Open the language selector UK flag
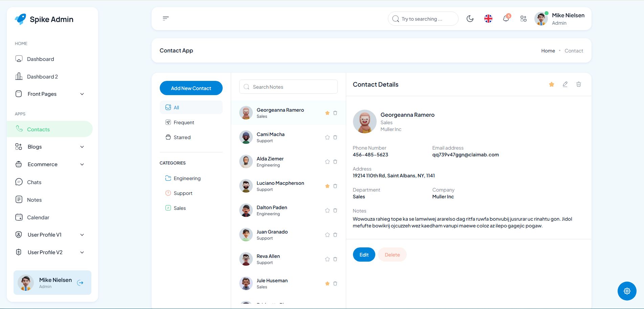Image resolution: width=644 pixels, height=309 pixels. point(488,19)
